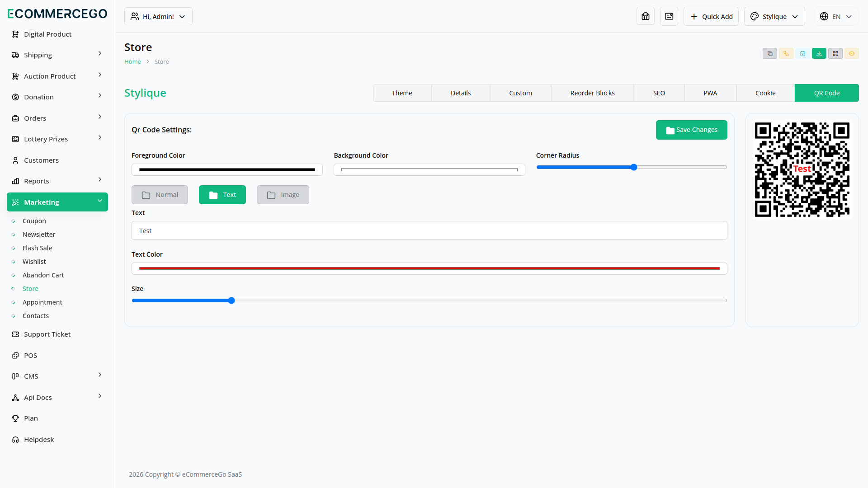Switch to the Reorder Blocks tab
Screen dimensions: 868x488
coord(593,93)
